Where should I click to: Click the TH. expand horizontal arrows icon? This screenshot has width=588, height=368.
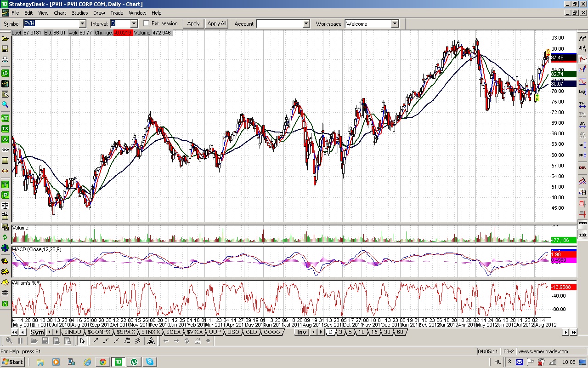tap(582, 104)
